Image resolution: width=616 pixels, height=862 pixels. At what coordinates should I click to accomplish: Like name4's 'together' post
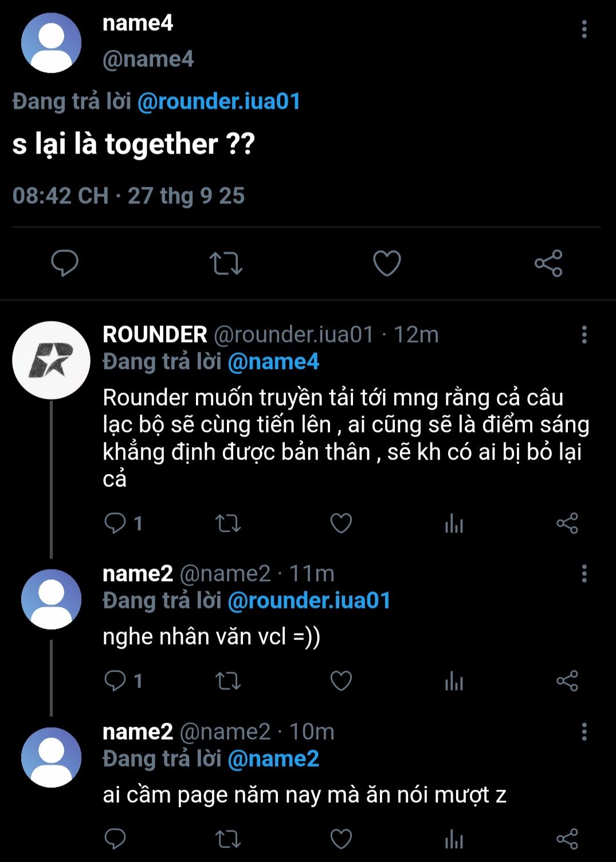click(387, 264)
